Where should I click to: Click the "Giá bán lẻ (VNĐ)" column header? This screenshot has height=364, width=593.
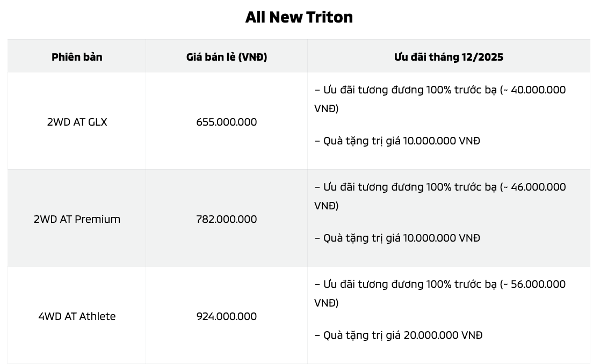226,57
